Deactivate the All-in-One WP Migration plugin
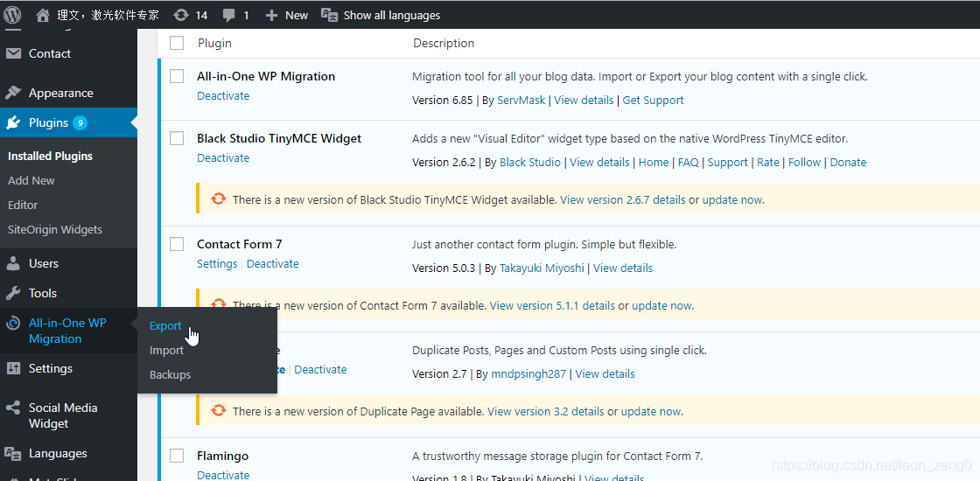 coord(223,95)
